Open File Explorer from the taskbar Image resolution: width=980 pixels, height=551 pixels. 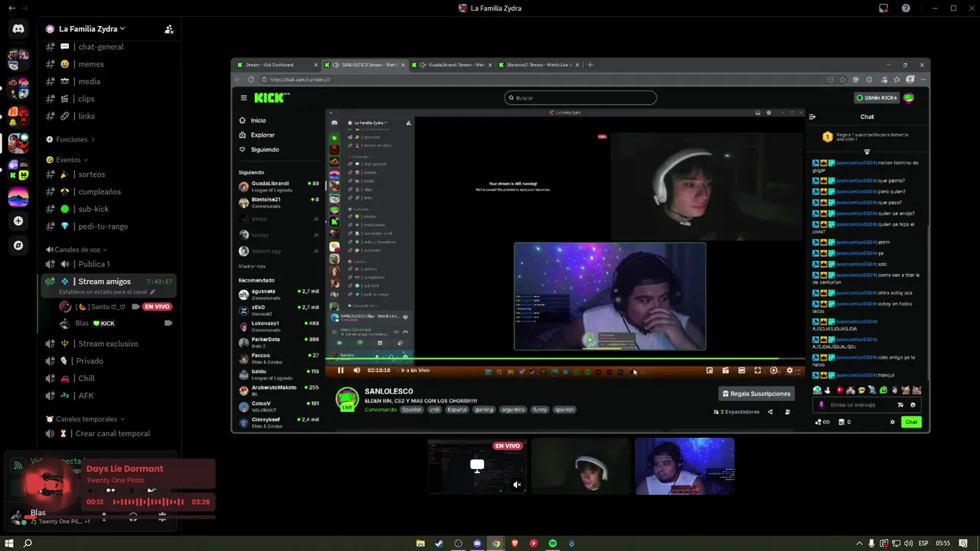click(420, 543)
